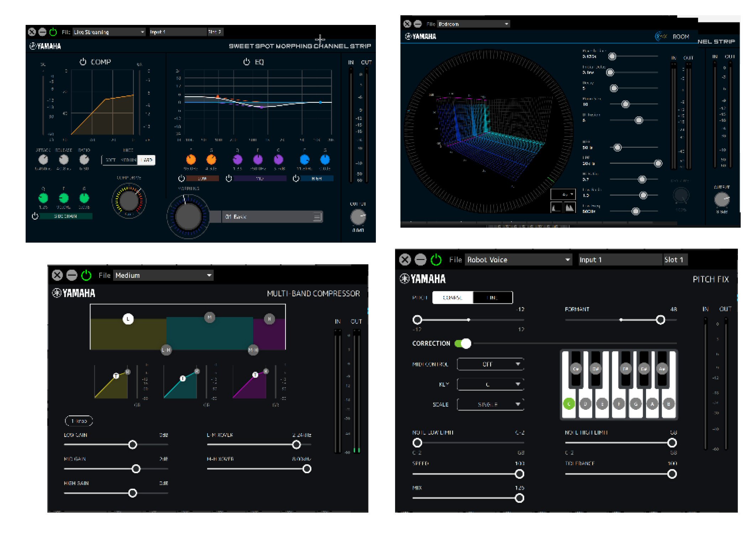This screenshot has width=756, height=545.
Task: Toggle the EQ section power icon
Action: [x=246, y=62]
